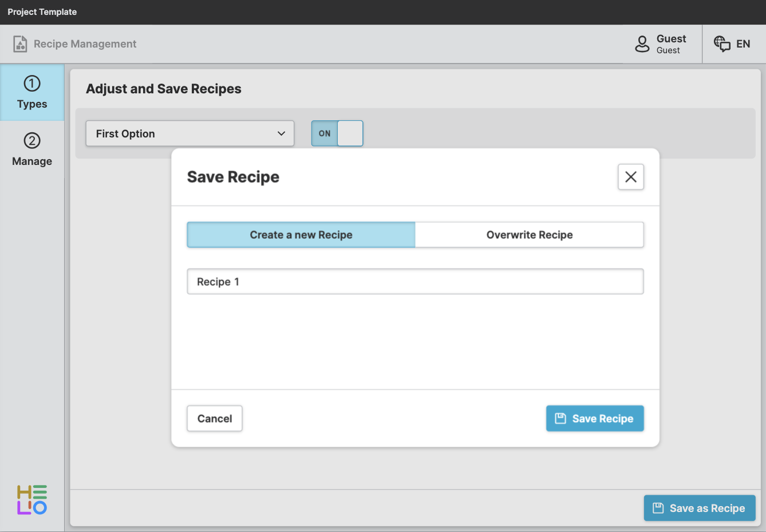Click the Save as Recipe label at bottom

point(707,508)
